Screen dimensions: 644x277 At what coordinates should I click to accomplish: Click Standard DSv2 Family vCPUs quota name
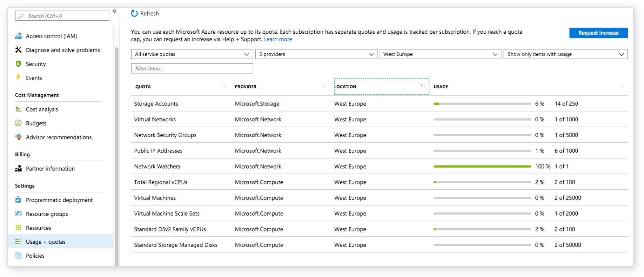[x=170, y=229]
